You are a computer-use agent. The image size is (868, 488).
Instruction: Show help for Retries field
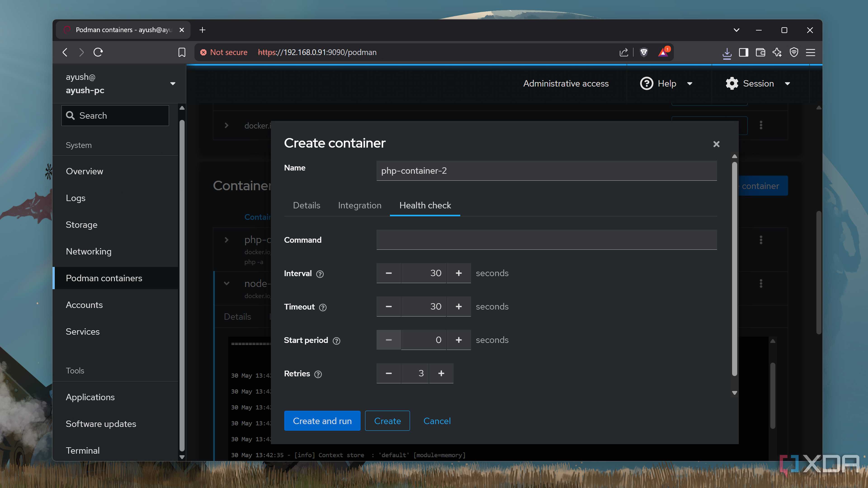[x=318, y=374]
